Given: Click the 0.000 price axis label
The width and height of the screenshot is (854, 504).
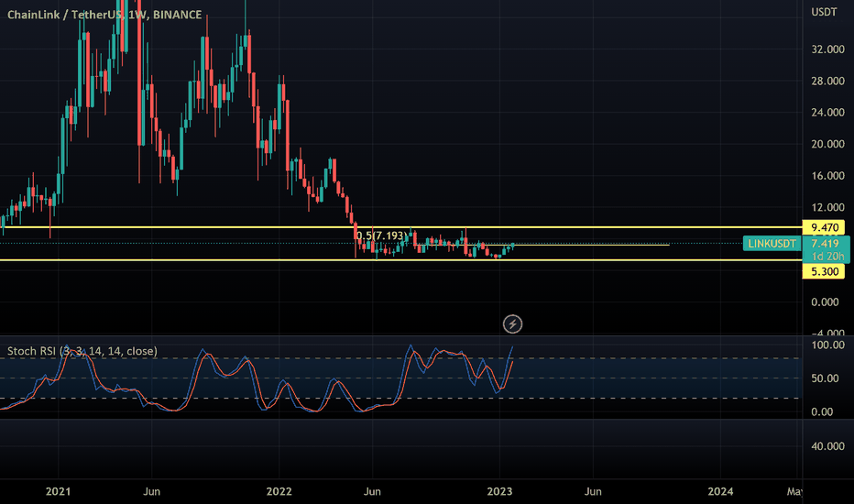Looking at the screenshot, I should tap(825, 301).
